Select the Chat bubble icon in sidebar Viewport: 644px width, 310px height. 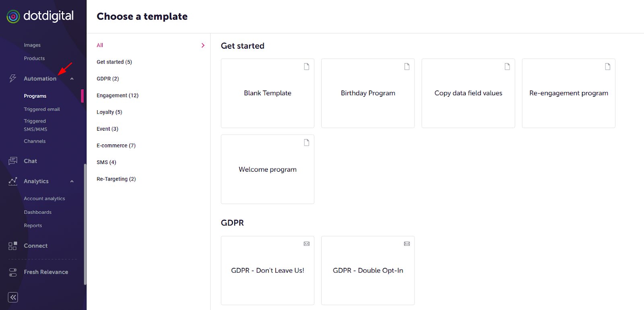point(12,161)
